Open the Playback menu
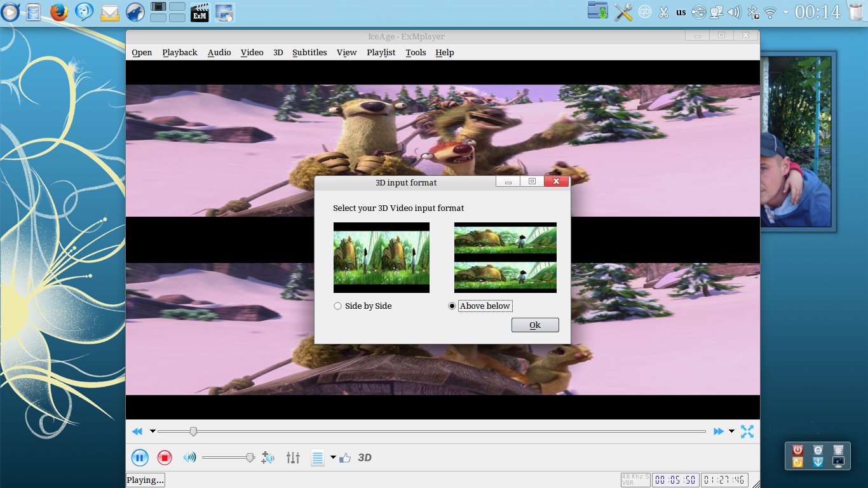868x488 pixels. pyautogui.click(x=180, y=53)
